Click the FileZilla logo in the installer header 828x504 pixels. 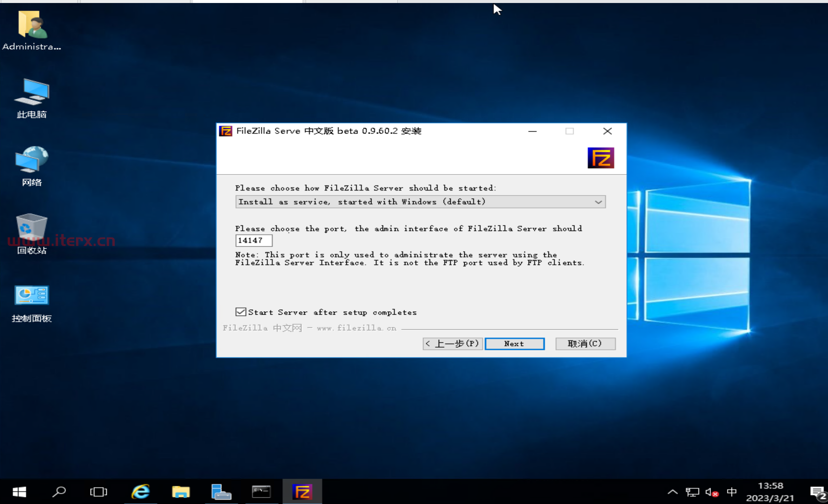click(601, 158)
